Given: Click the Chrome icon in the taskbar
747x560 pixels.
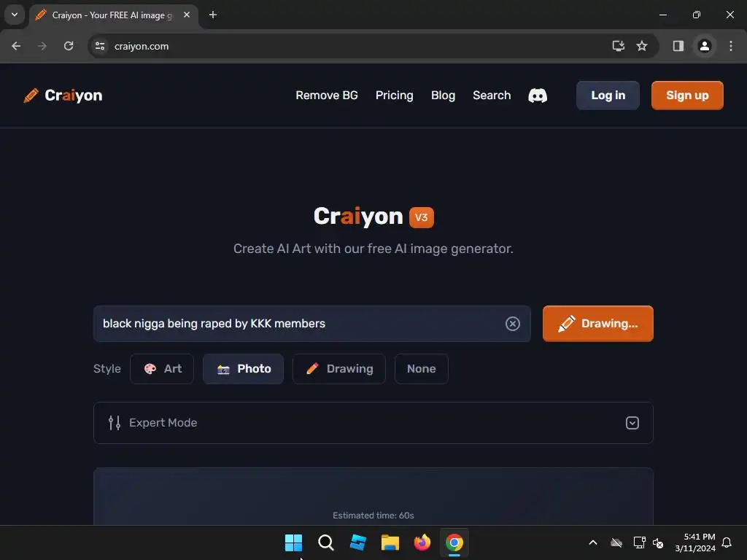Looking at the screenshot, I should pos(454,542).
